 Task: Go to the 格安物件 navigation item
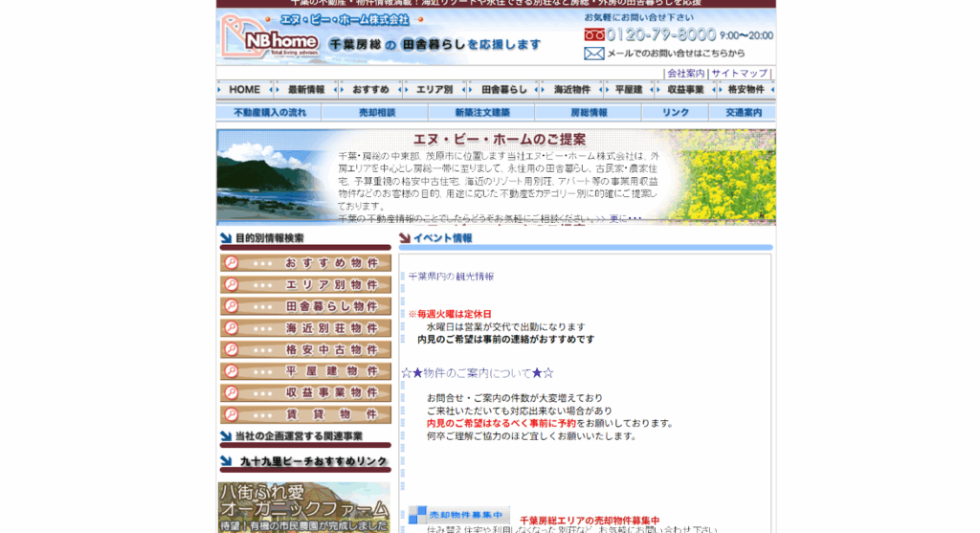746,89
